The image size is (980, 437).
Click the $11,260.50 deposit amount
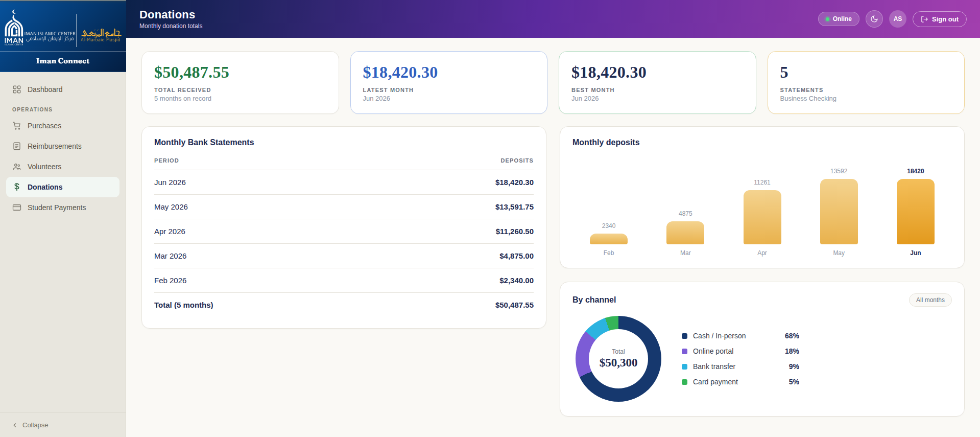514,232
